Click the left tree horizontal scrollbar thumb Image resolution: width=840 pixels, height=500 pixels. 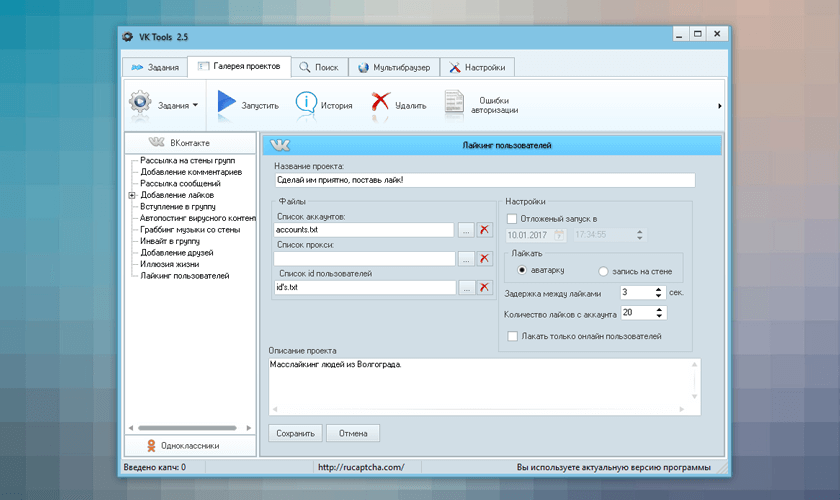(x=187, y=428)
